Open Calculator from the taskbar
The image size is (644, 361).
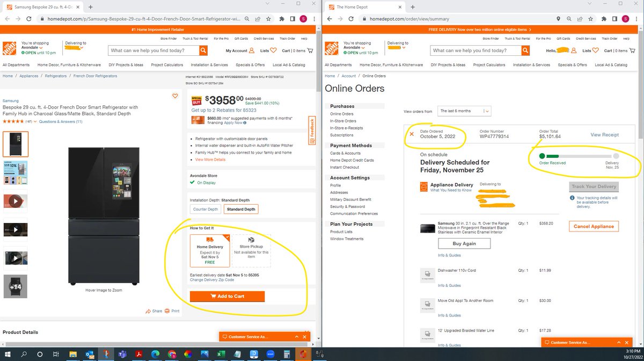point(287,355)
